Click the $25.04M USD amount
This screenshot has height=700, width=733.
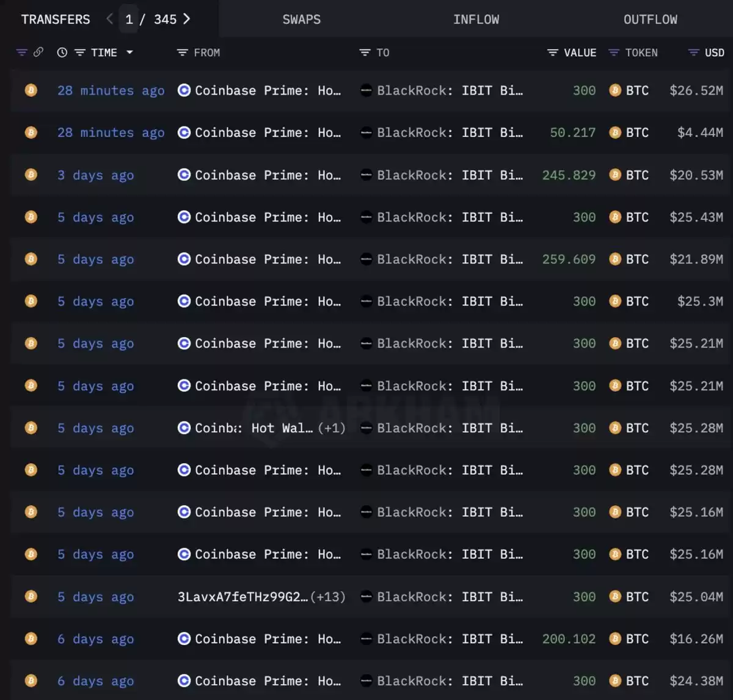[696, 597]
